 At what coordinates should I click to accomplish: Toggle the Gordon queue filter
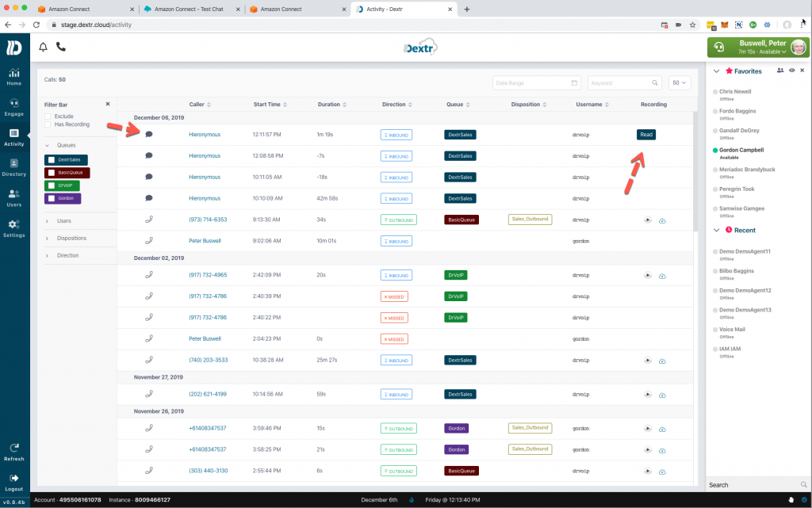click(63, 198)
